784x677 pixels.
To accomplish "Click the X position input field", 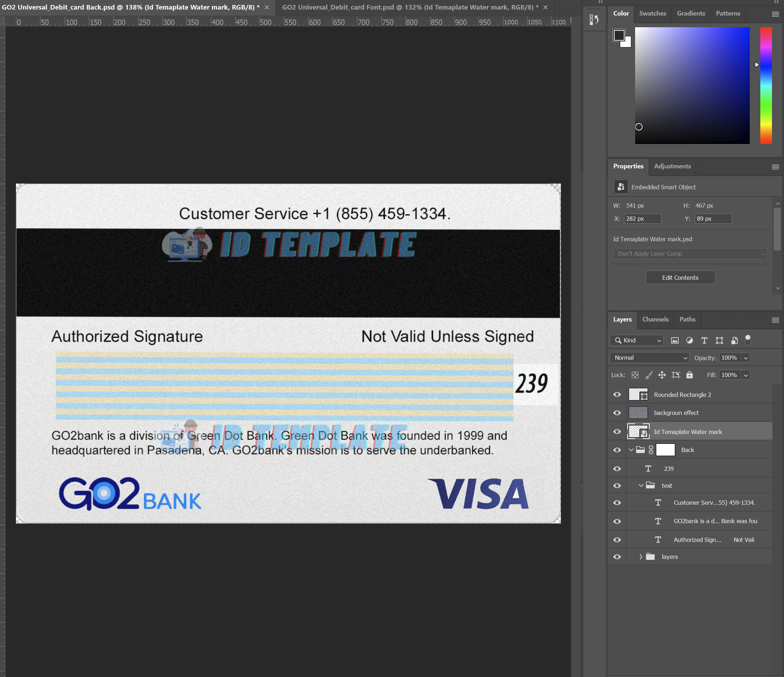I will point(642,219).
